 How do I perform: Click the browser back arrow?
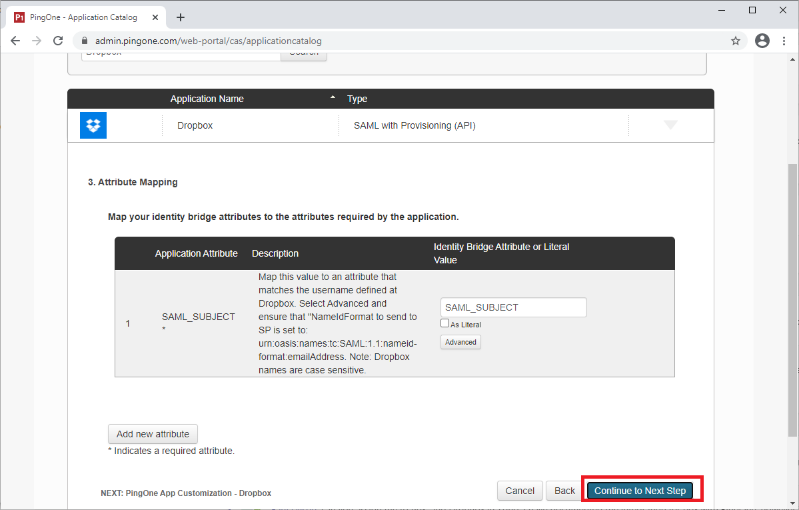[15, 41]
